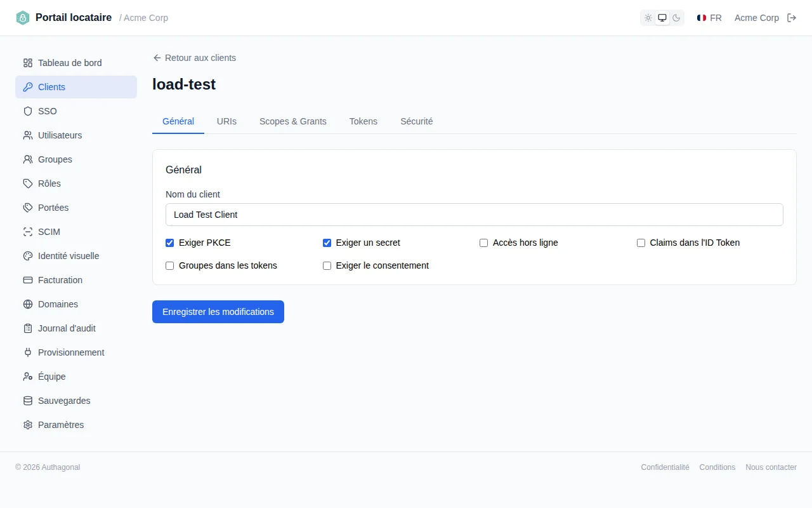The height and width of the screenshot is (508, 812).
Task: Open the Nous contacter footer link
Action: (x=771, y=467)
